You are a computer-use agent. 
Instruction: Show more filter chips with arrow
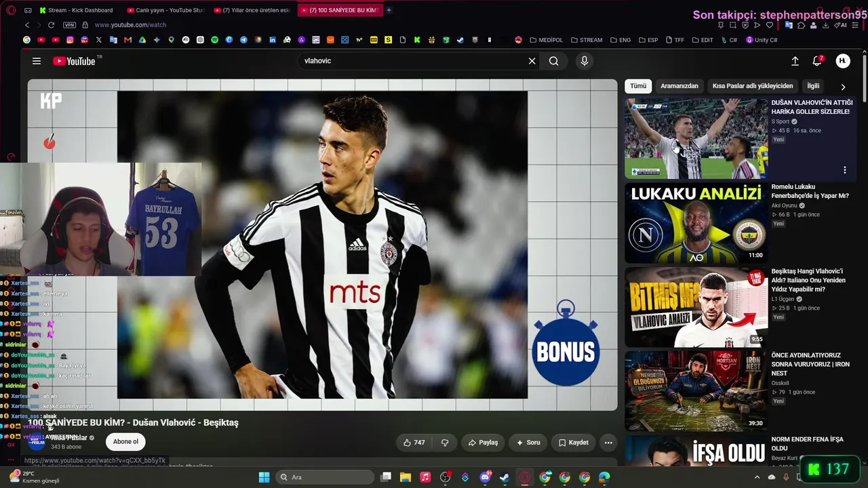[843, 87]
